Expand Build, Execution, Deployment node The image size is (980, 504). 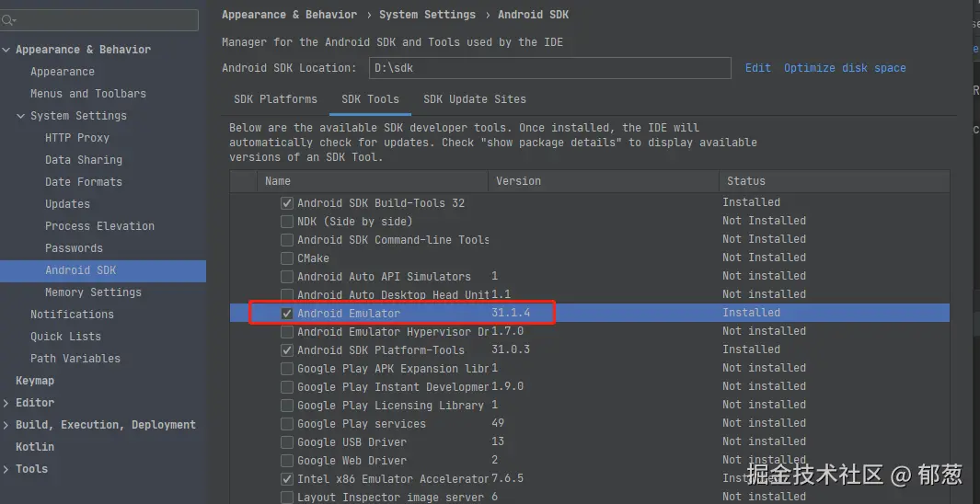tap(6, 425)
